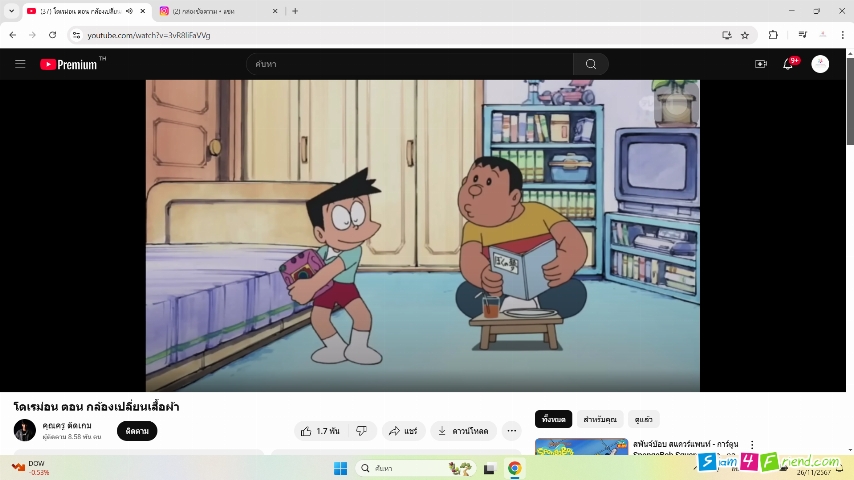Mute the YouTube tab audio icon

point(129,11)
